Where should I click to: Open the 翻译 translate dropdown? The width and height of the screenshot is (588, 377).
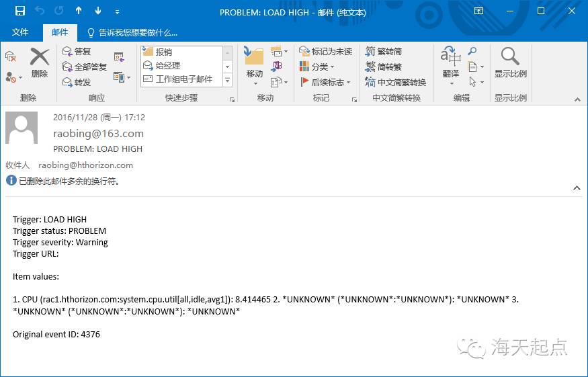[x=450, y=66]
